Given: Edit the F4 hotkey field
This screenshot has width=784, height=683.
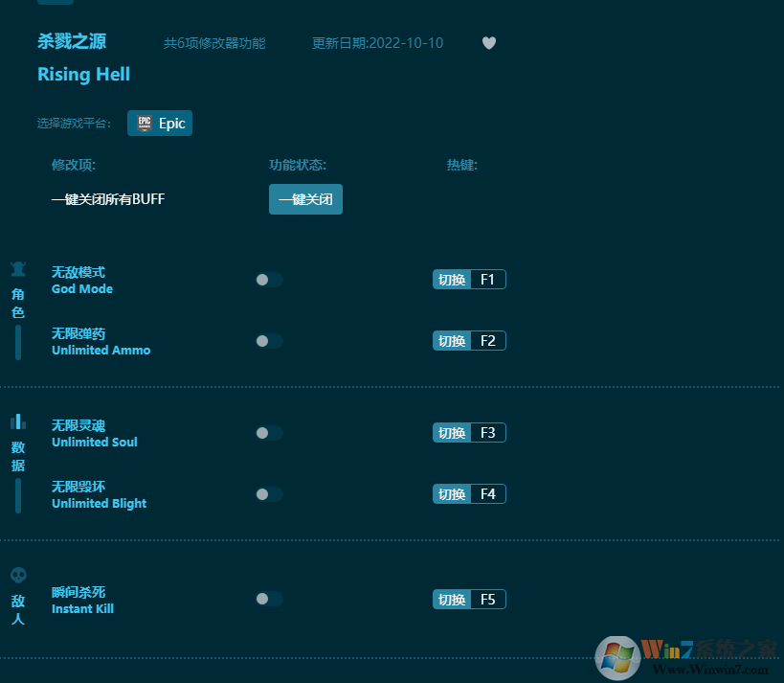Looking at the screenshot, I should 488,494.
